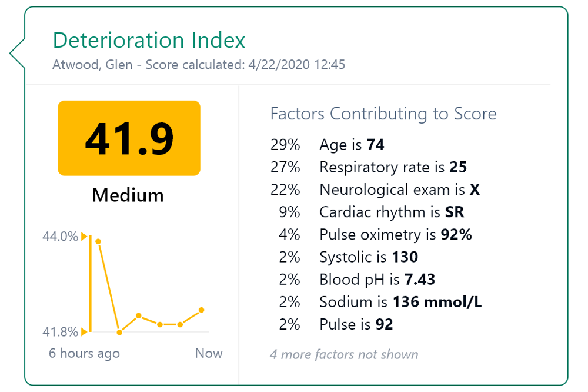Screen dimensions: 588x392
Task: Open the Neurological exam is X factor
Action: (x=399, y=190)
